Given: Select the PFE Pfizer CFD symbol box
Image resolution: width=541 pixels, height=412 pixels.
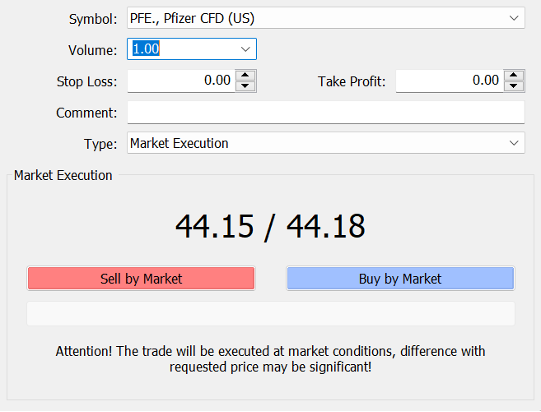Looking at the screenshot, I should [326, 18].
